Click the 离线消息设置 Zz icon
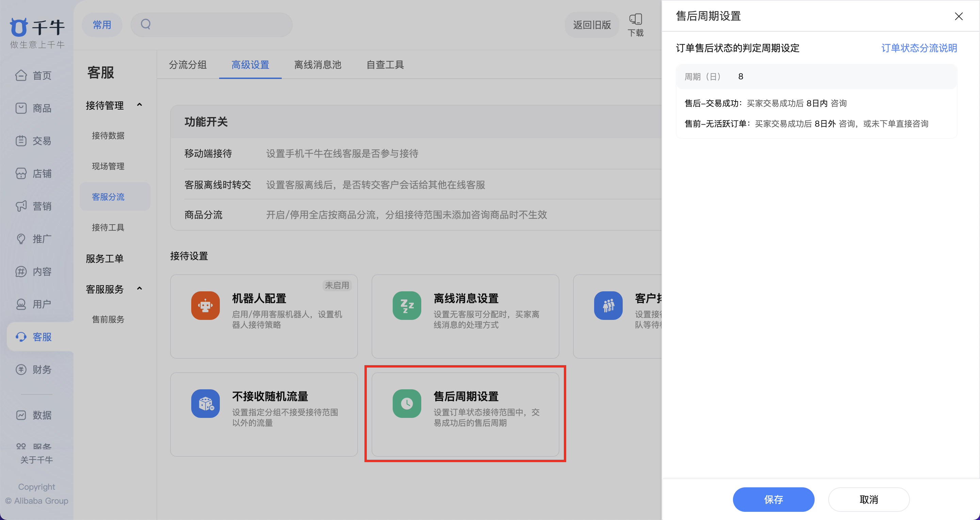The width and height of the screenshot is (980, 520). (407, 306)
